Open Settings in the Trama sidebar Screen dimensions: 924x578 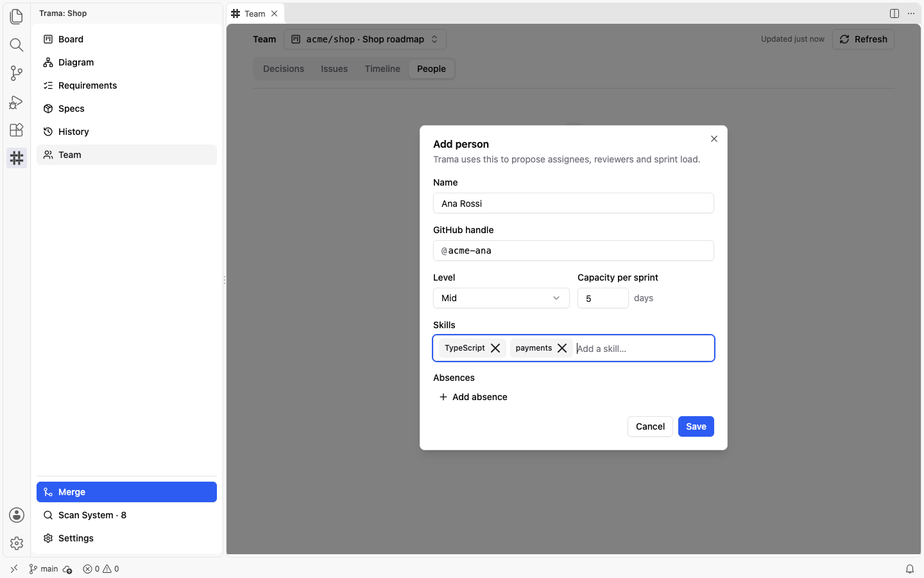coord(126,538)
